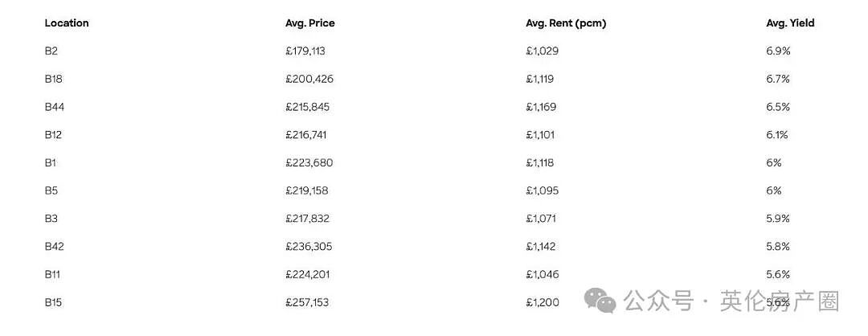The image size is (868, 336).
Task: Select the B15 location cell
Action: point(53,302)
